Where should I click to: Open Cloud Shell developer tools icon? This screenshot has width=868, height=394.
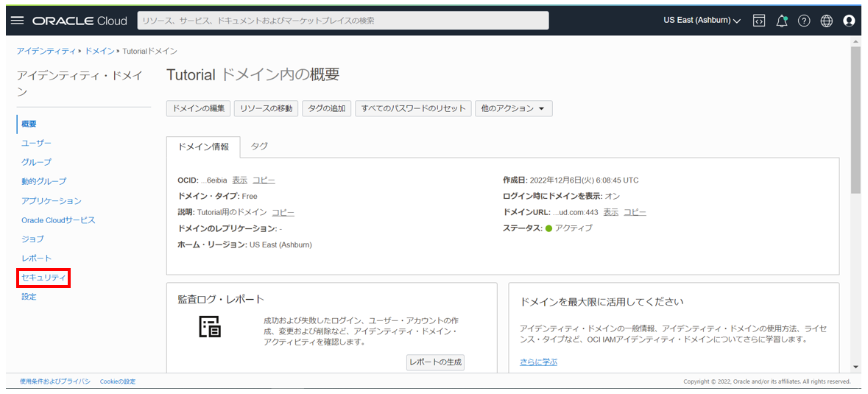tap(759, 21)
